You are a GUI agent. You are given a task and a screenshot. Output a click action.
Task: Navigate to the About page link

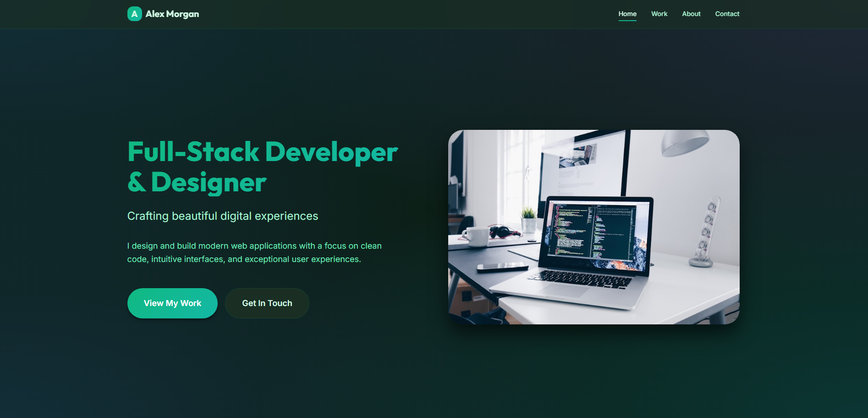coord(691,14)
